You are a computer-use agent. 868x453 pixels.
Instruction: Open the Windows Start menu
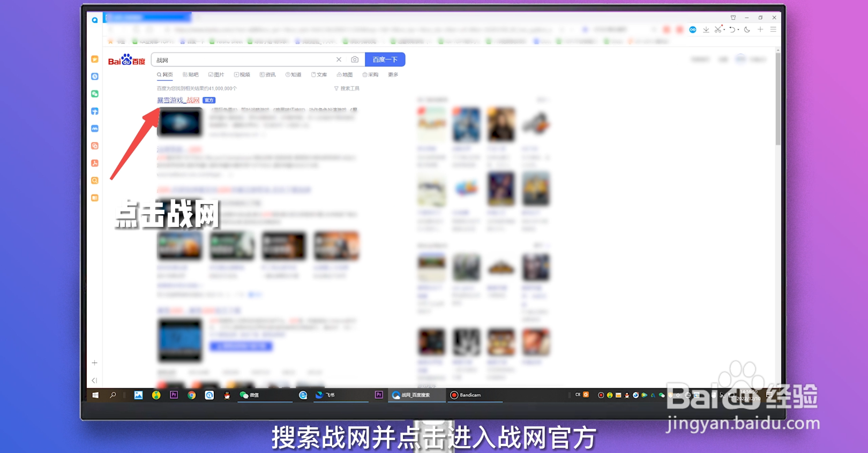tap(95, 395)
